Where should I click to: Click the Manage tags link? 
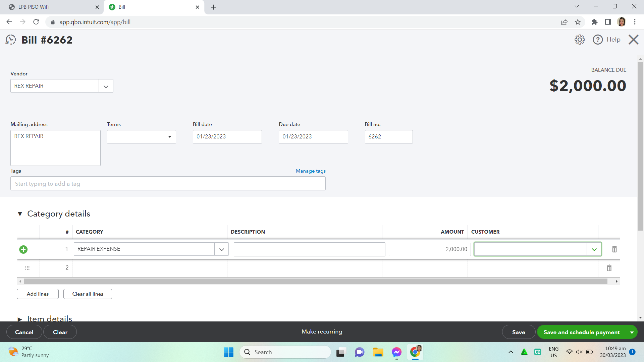[x=311, y=171]
